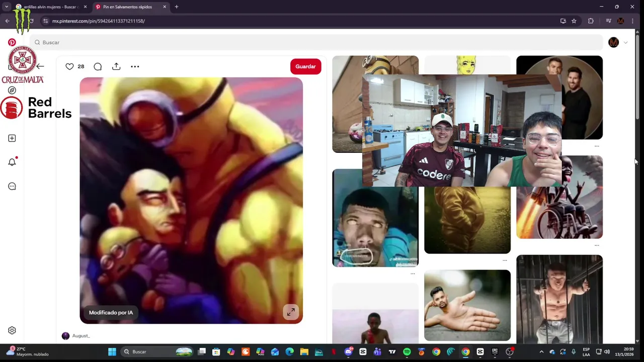The image size is (644, 362).
Task: Show hidden system tray icons chevron
Action: pyautogui.click(x=541, y=352)
